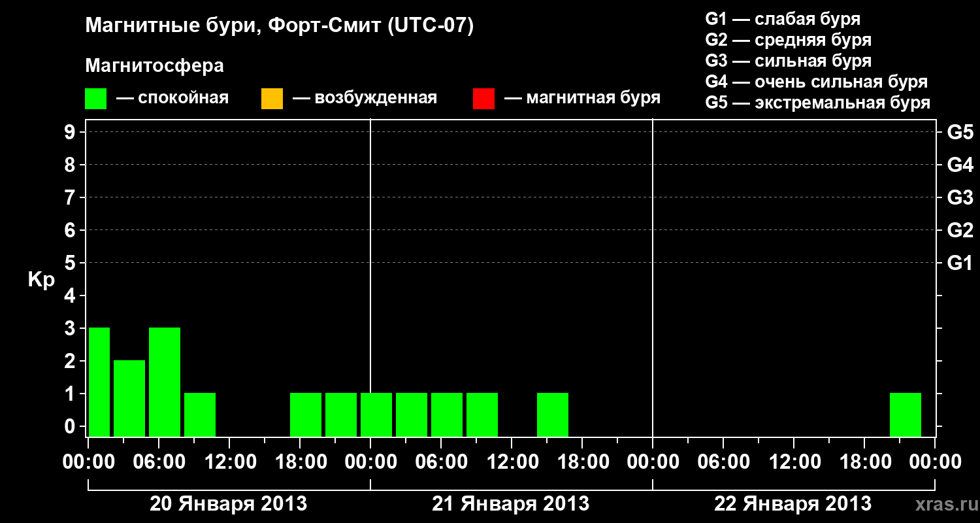Click the '22 Января 2013' date label
The width and height of the screenshot is (980, 523).
(793, 504)
